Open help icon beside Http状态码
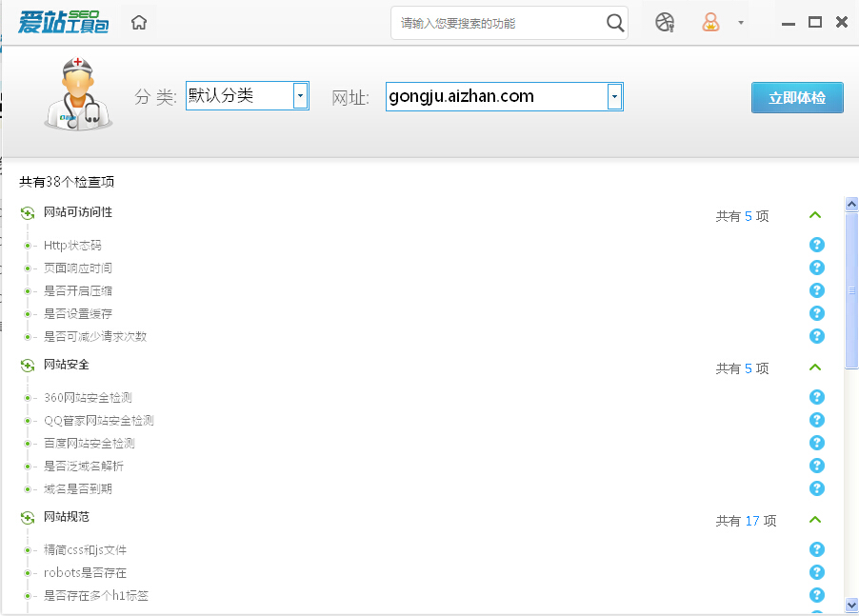Screen dimensions: 859x616 (816, 245)
